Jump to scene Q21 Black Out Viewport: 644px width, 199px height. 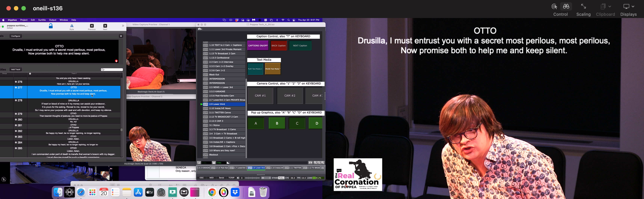point(224,75)
